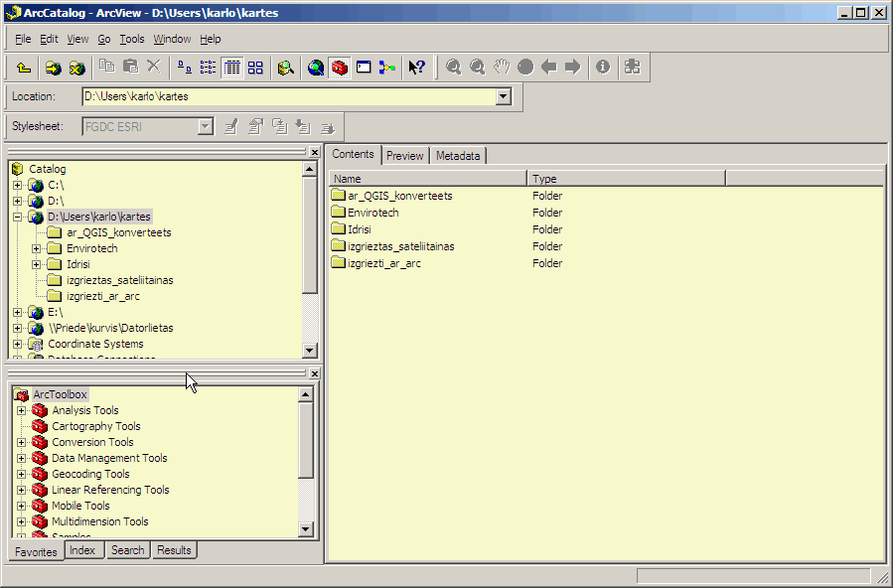Open the Stylesheet FGDC ESRI dropdown
The width and height of the screenshot is (893, 588).
pyautogui.click(x=206, y=127)
